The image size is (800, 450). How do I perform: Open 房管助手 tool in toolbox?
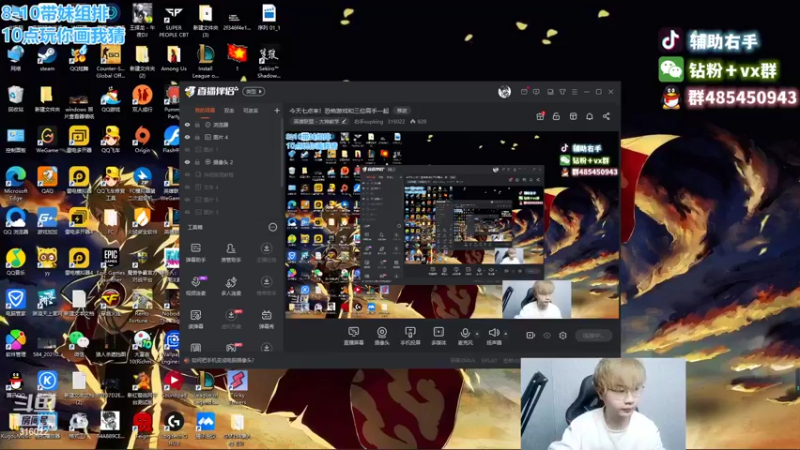click(x=231, y=253)
